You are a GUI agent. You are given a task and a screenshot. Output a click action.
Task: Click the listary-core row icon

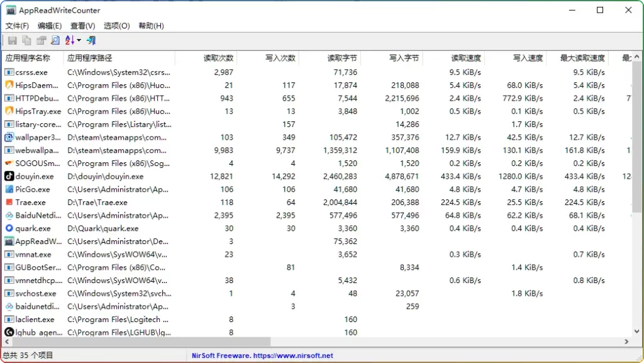(9, 124)
